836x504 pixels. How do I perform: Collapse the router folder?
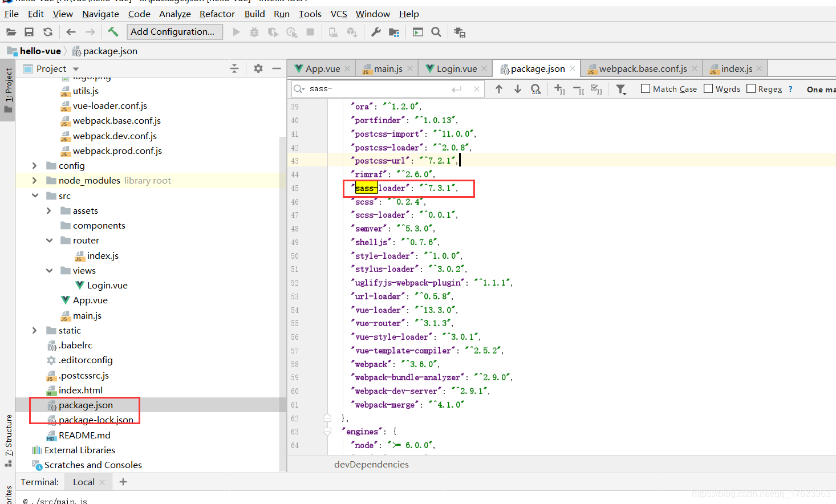49,241
